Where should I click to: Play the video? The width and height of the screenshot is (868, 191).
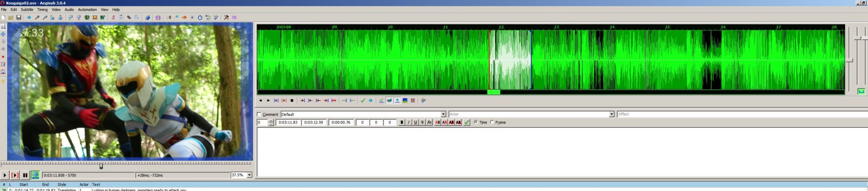click(5, 175)
